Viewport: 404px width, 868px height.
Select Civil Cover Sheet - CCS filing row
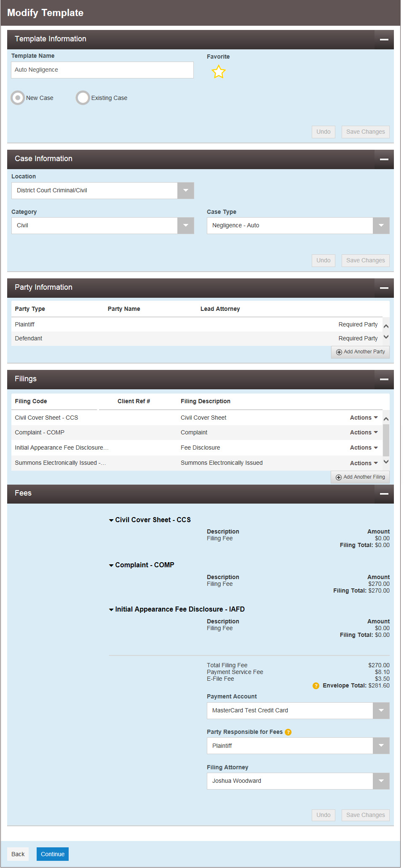click(x=197, y=418)
